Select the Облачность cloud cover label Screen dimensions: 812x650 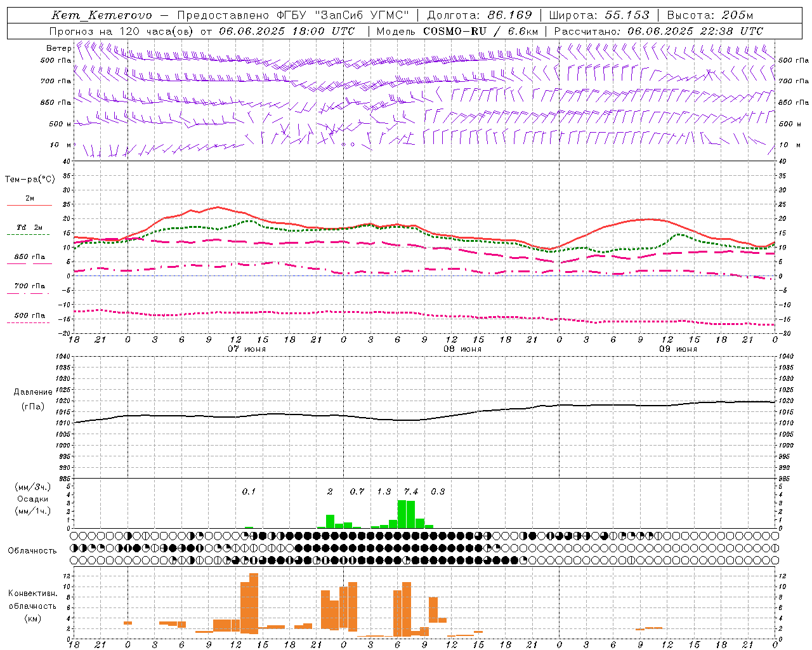(32, 550)
